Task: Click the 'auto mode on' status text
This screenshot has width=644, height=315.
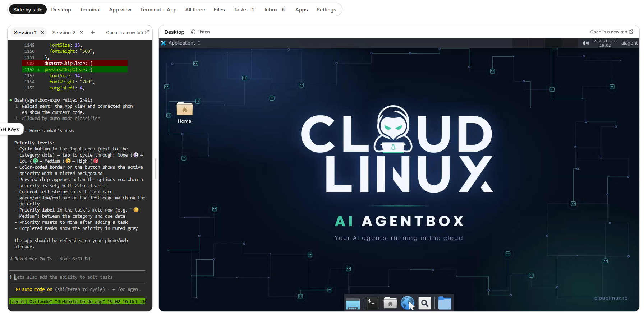Action: (x=37, y=289)
